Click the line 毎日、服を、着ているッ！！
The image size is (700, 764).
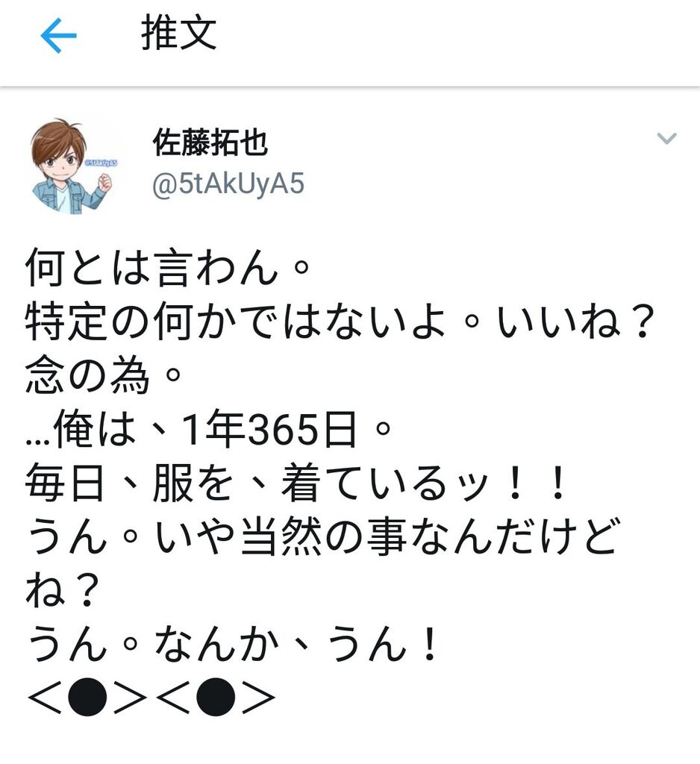click(296, 483)
